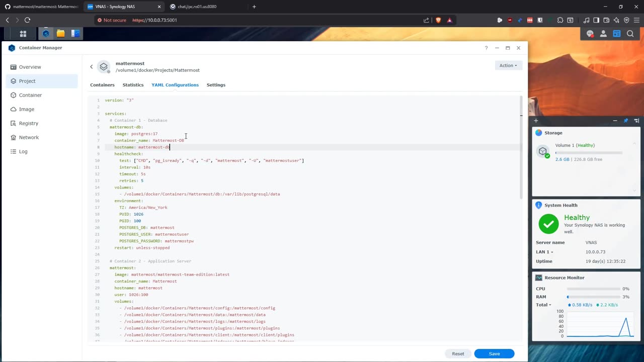Viewport: 644px width, 362px height.
Task: Expand the Total dropdown in Resource Monitor
Action: tap(543, 305)
